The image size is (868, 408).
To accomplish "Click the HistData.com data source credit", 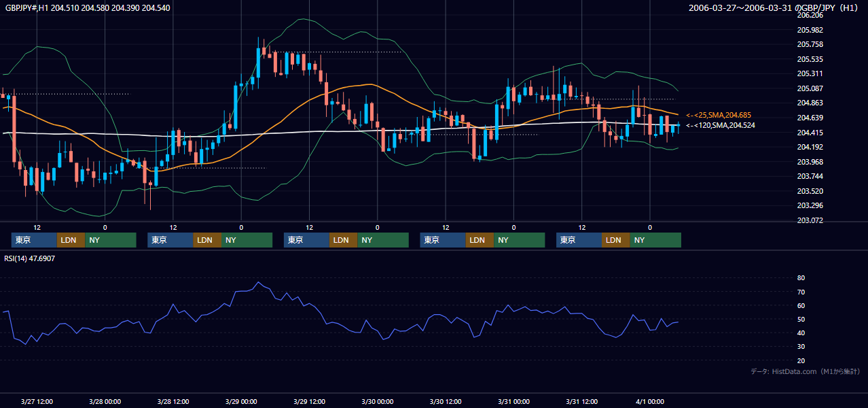I will coord(806,371).
